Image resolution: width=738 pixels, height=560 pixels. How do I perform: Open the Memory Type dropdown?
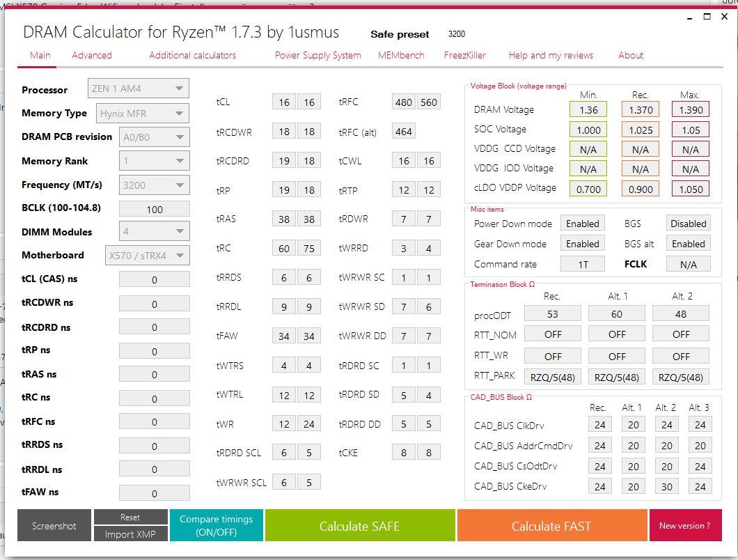click(x=143, y=114)
